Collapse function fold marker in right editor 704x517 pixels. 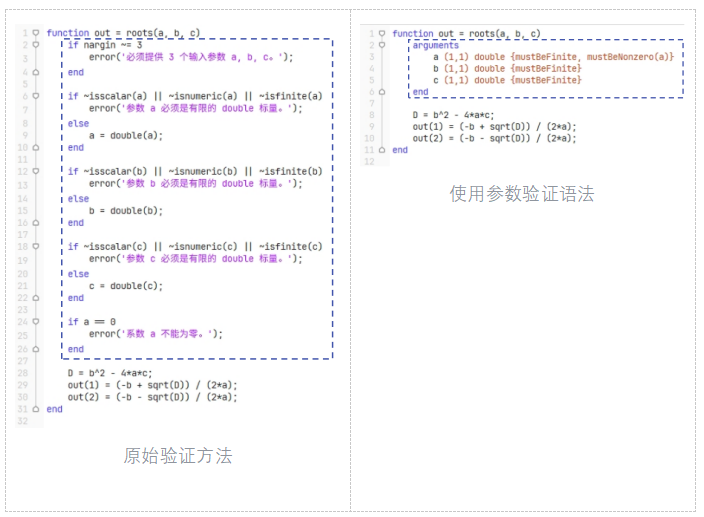click(382, 33)
